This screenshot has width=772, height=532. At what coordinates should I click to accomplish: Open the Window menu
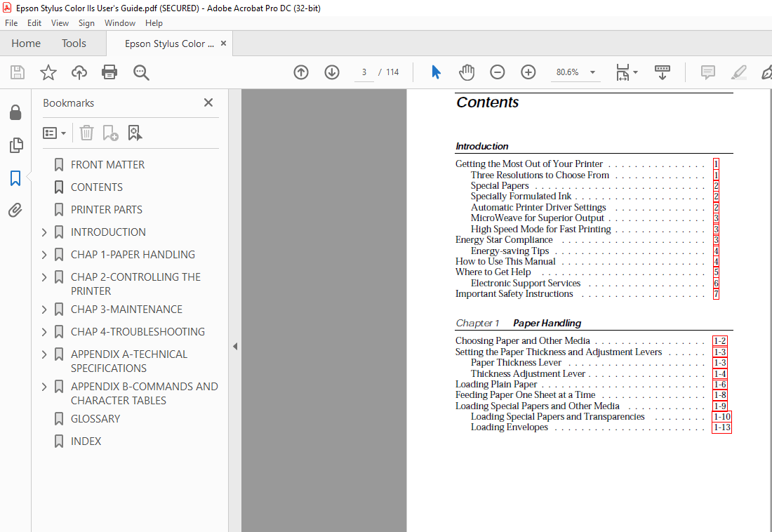coord(119,23)
